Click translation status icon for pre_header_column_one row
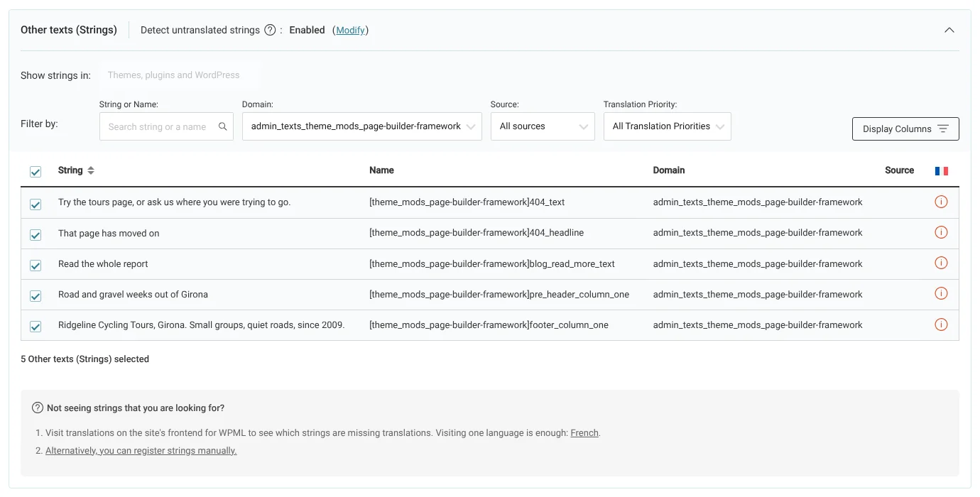The image size is (980, 497). tap(941, 293)
